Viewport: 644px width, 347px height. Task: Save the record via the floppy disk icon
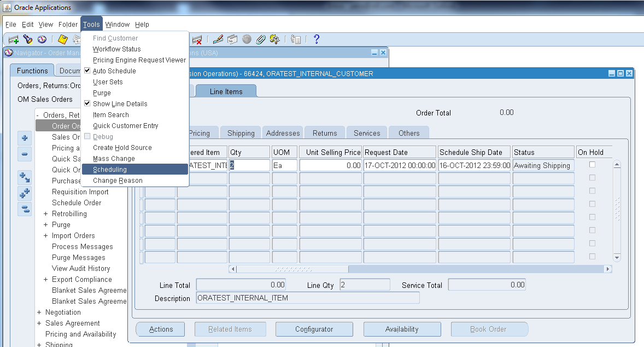pos(62,39)
